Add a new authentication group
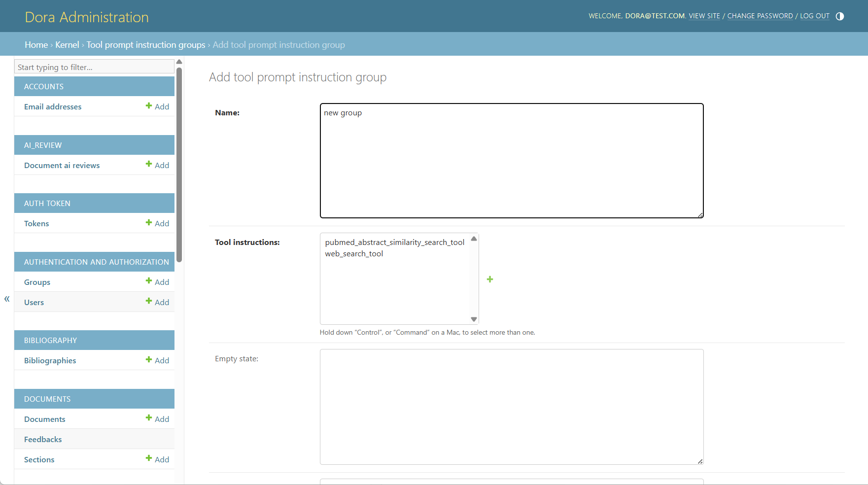This screenshot has width=868, height=485. (x=158, y=282)
